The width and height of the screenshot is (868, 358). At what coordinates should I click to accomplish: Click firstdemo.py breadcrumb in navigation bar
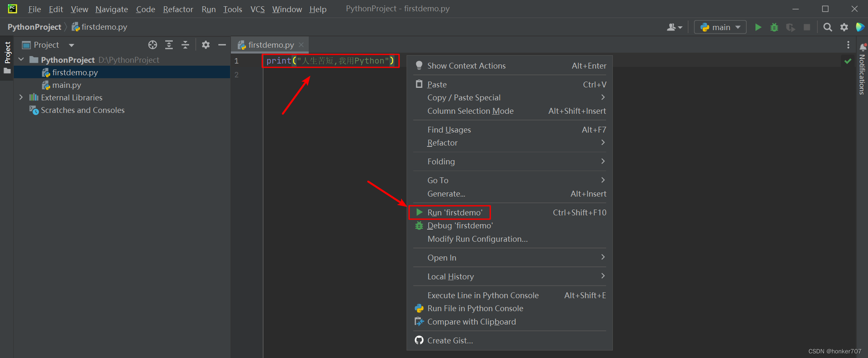[x=100, y=27]
